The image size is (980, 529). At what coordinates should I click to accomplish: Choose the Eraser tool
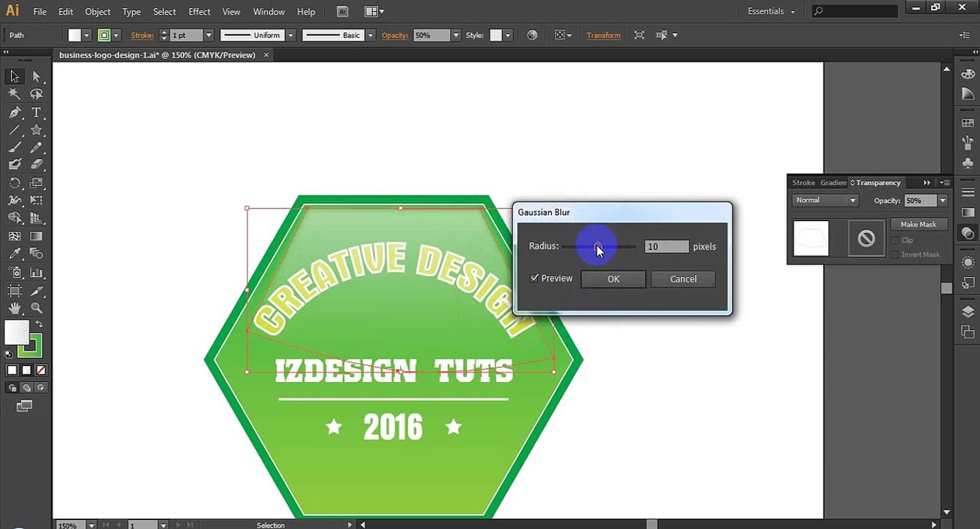[x=36, y=165]
